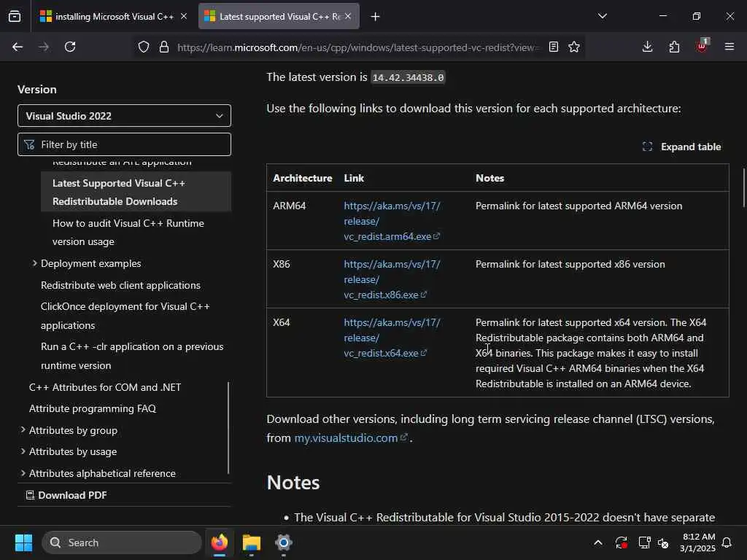Download the X86 vc_redist.x86.exe link

pos(392,279)
